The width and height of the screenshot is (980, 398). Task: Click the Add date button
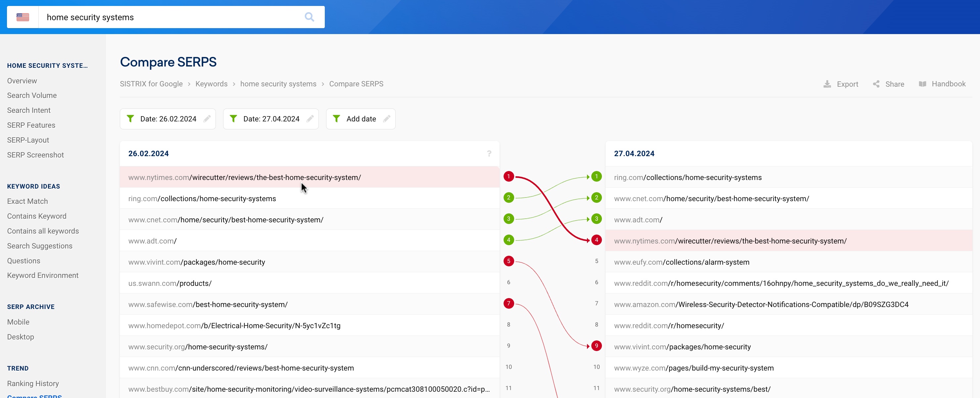[361, 119]
